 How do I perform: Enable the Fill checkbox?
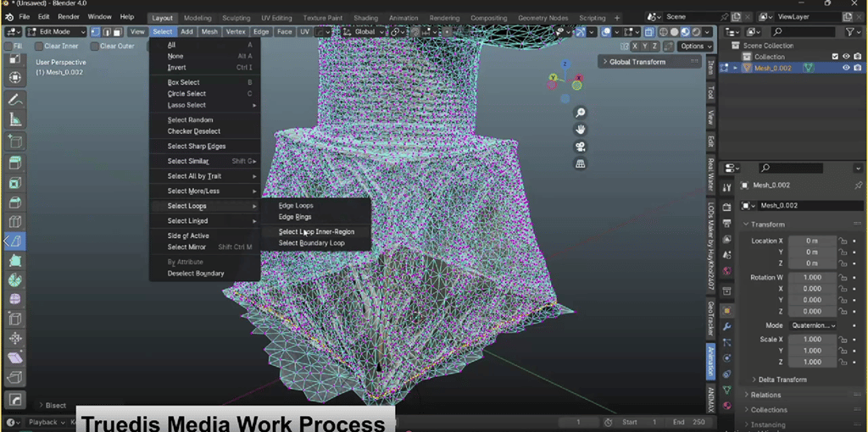point(8,47)
